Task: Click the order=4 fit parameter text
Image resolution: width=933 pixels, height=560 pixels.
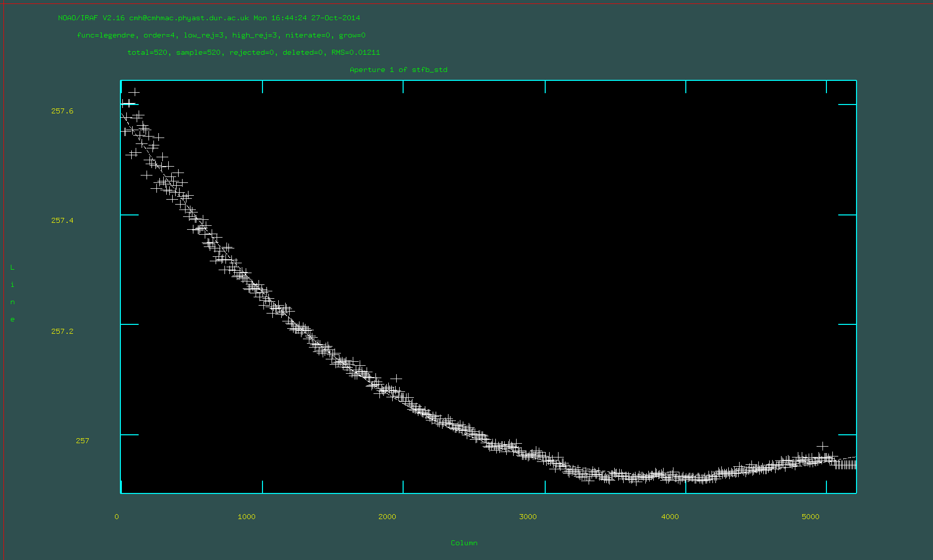Action: click(158, 35)
